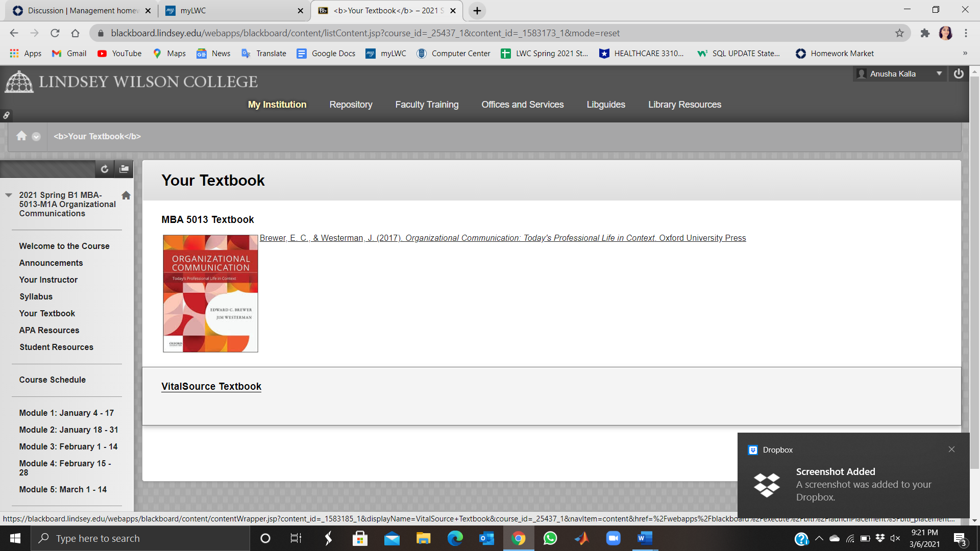
Task: Expand breadcrumb dropdown chevron next to home
Action: (x=36, y=136)
